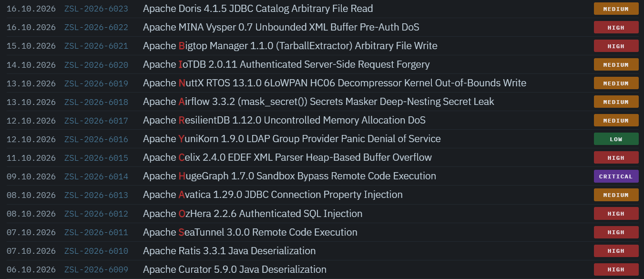The height and width of the screenshot is (279, 644).
Task: Open the Apache OzHera SQL Injection title
Action: click(253, 214)
